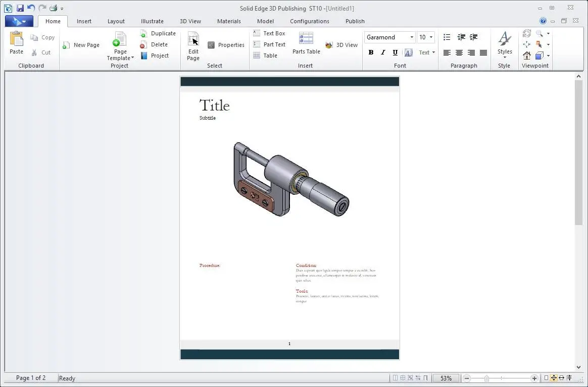Insert a Table
588x387 pixels.
[265, 56]
